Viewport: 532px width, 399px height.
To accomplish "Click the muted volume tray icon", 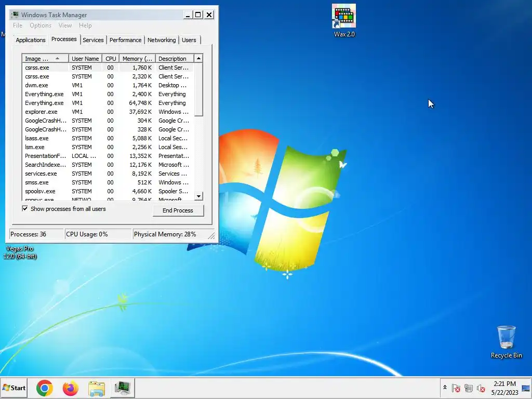I will [x=481, y=388].
